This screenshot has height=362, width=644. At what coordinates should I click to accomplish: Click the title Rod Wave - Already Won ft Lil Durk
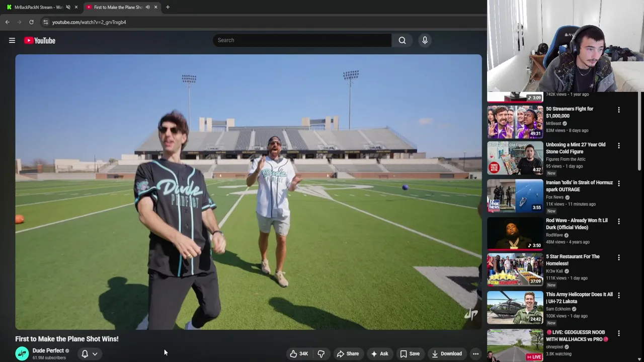577,224
